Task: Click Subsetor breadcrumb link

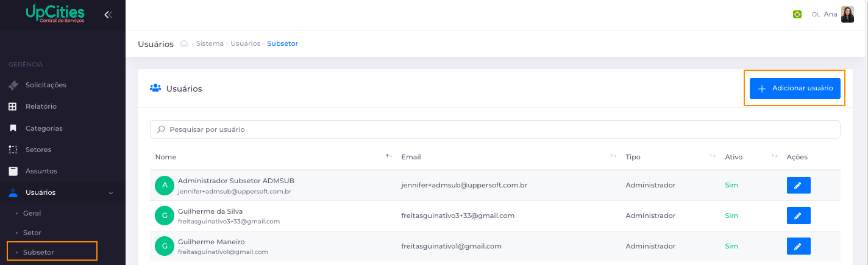Action: tap(282, 44)
